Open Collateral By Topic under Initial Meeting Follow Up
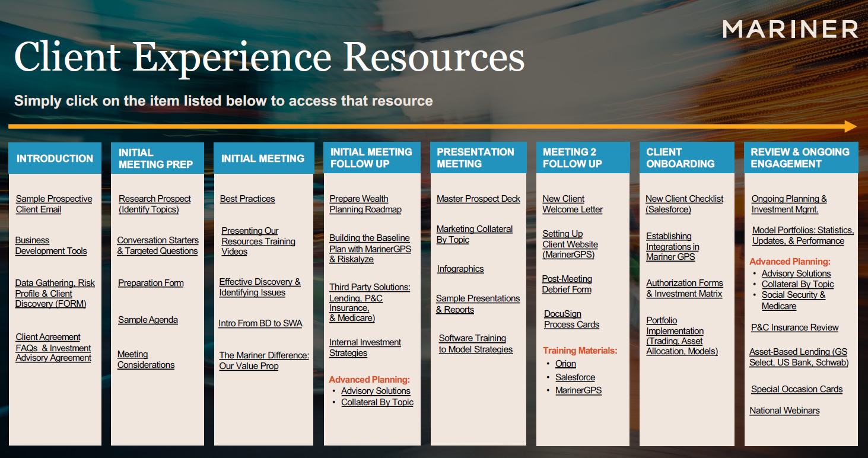The width and height of the screenshot is (868, 458). click(377, 402)
